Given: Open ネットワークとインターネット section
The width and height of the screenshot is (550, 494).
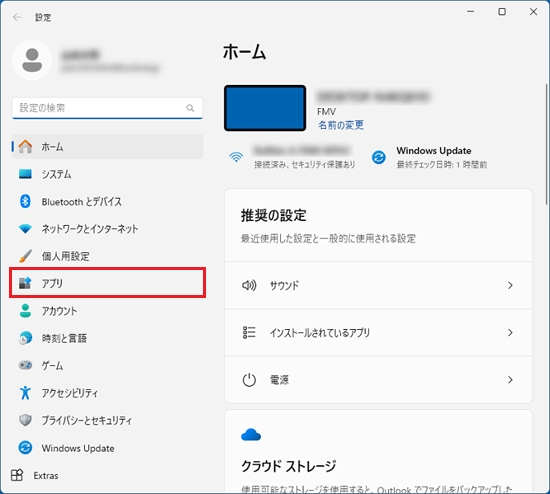Looking at the screenshot, I should [x=107, y=229].
